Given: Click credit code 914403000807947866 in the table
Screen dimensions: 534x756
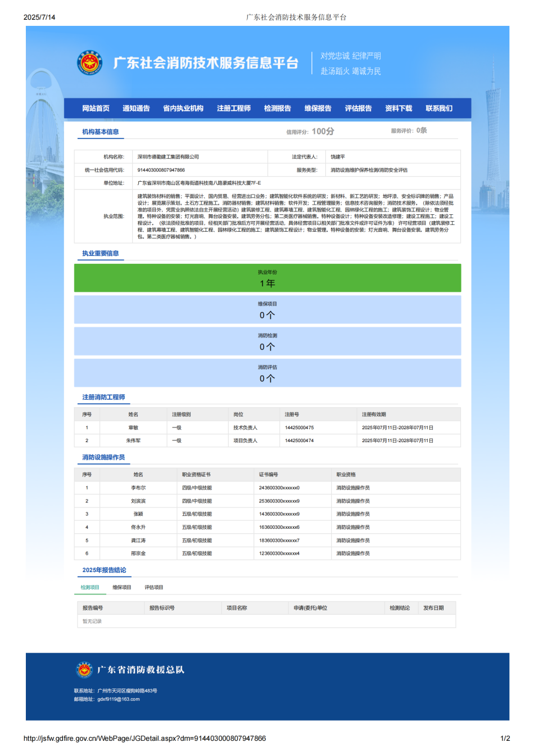Looking at the screenshot, I should pyautogui.click(x=161, y=170).
